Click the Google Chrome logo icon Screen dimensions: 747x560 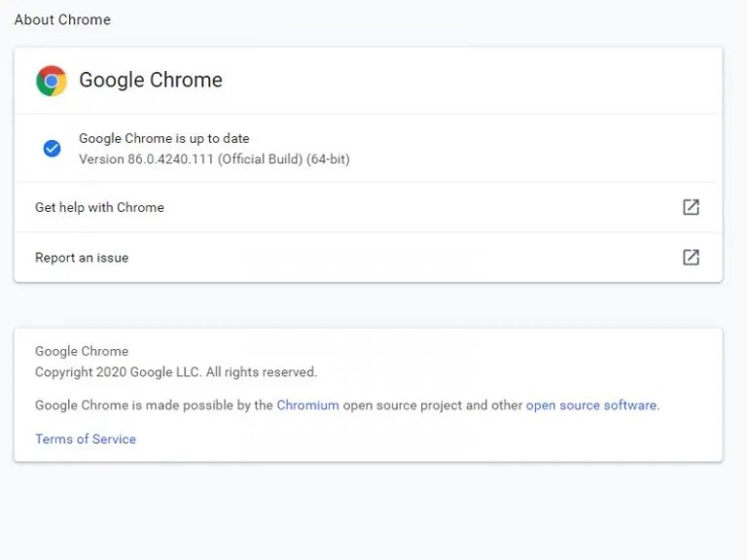coord(52,81)
